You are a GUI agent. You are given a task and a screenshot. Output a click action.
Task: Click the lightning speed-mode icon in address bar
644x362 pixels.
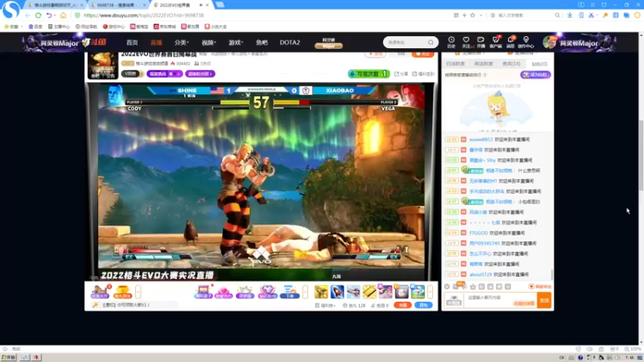pos(464,15)
